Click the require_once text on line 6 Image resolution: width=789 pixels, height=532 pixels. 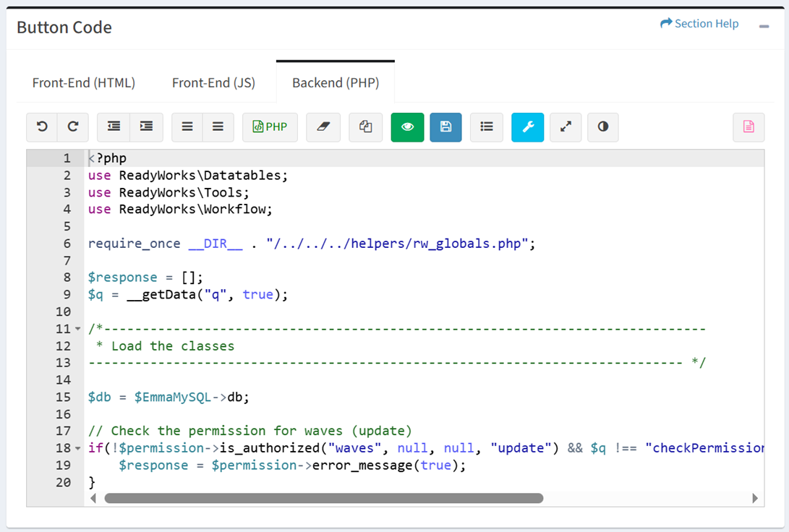134,244
